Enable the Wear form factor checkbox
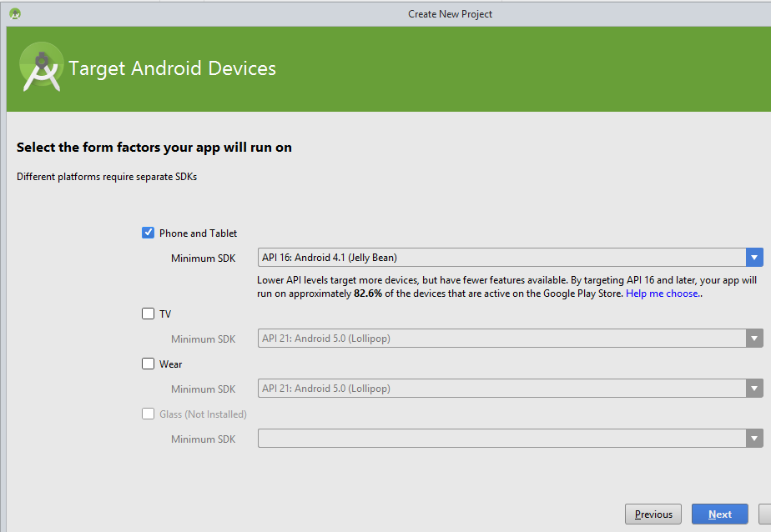The width and height of the screenshot is (771, 532). click(x=149, y=364)
